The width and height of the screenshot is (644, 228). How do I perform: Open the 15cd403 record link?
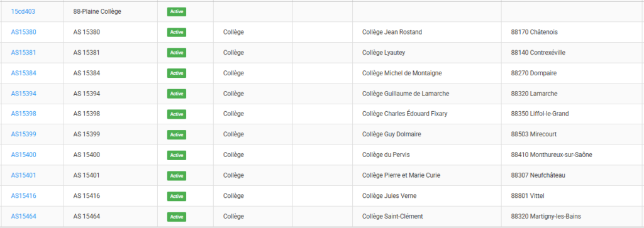pyautogui.click(x=23, y=11)
